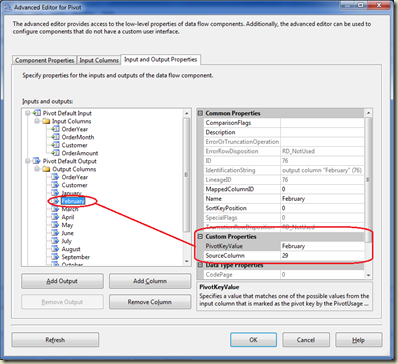Click the Output Columns folder icon
The width and height of the screenshot is (398, 364).
[46, 169]
